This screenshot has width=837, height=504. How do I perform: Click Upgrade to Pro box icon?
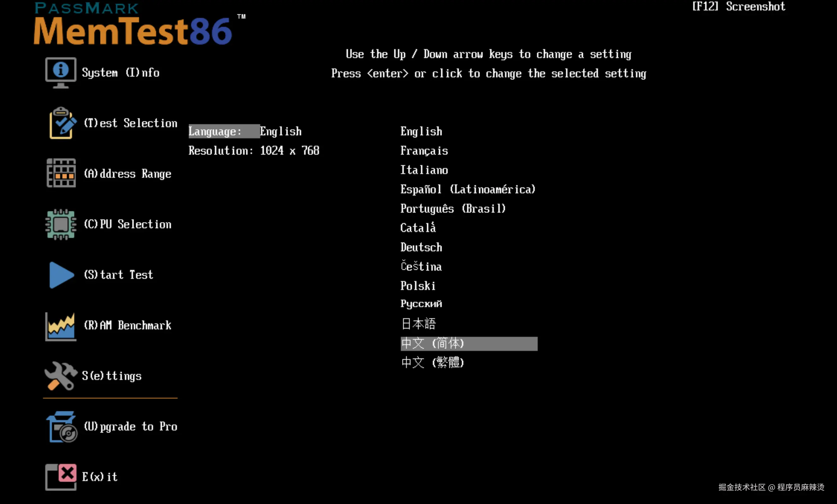62,427
